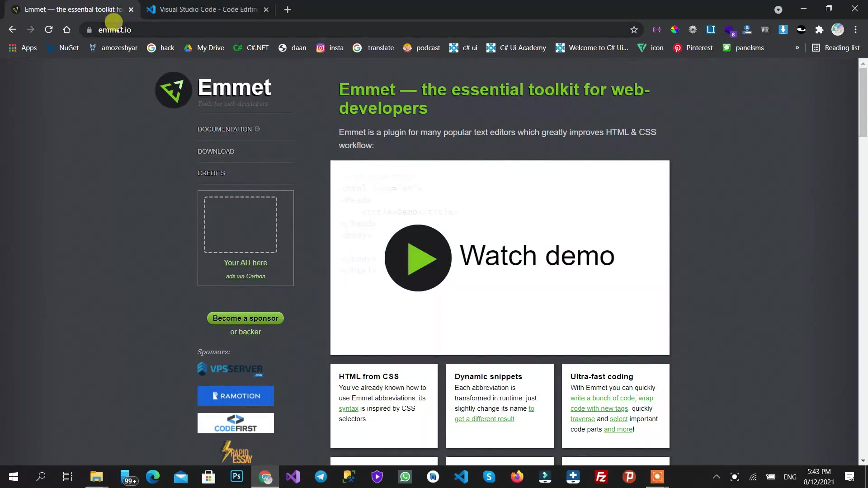Go back with the browser back arrow

click(x=12, y=29)
